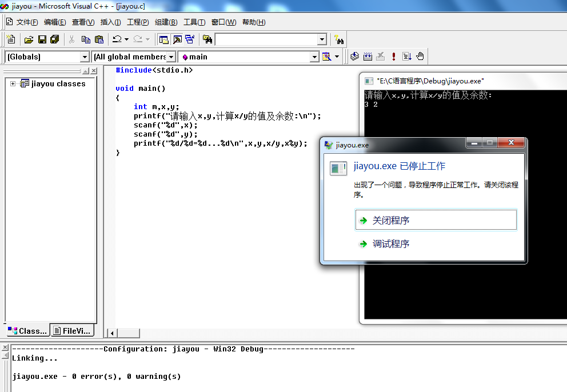Switch to the FileView tab
Viewport: 567px width, 392px height.
coord(72,330)
